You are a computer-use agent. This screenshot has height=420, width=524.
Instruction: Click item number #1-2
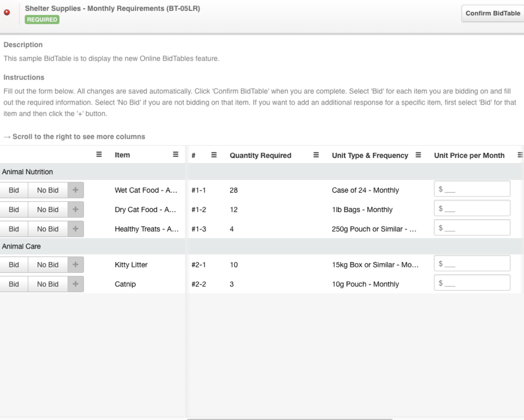pyautogui.click(x=198, y=209)
